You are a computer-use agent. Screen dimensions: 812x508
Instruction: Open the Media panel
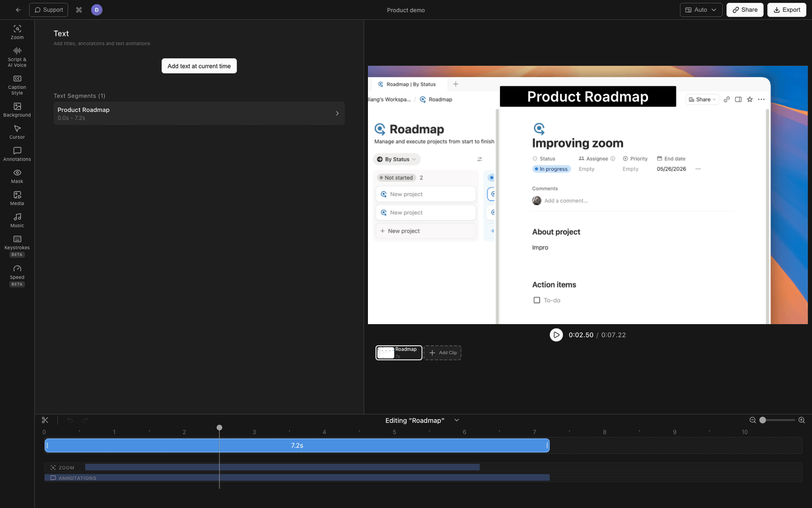(x=17, y=198)
